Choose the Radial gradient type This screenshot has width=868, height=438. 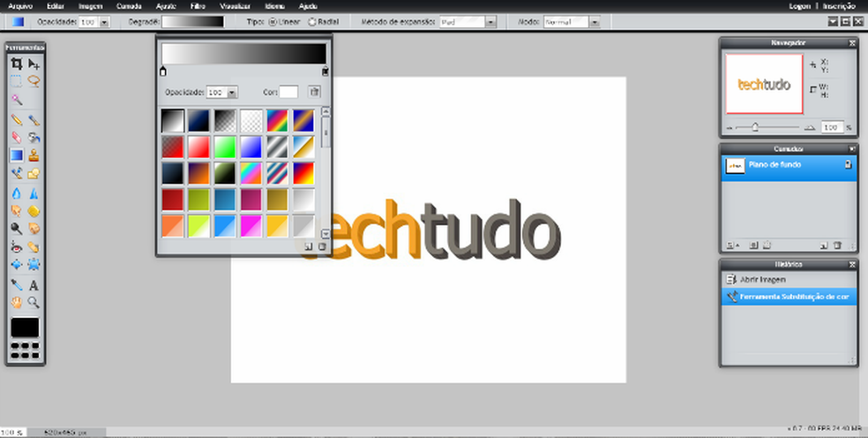tap(312, 22)
